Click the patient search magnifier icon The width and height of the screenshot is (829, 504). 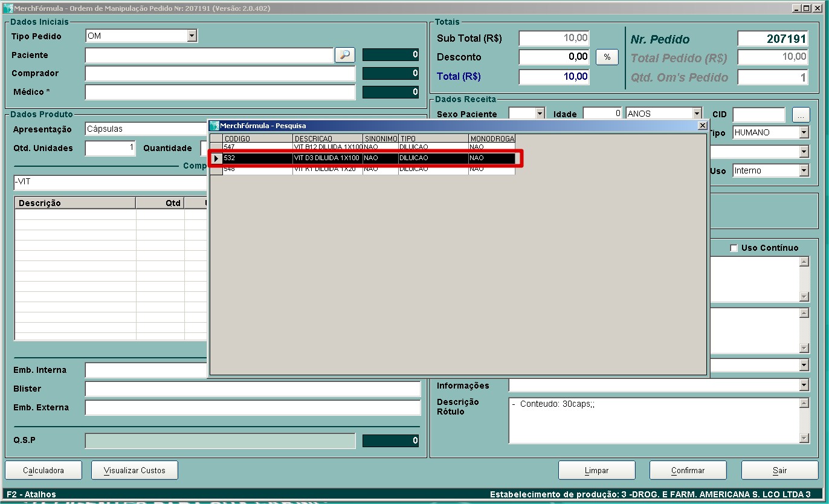coord(344,55)
